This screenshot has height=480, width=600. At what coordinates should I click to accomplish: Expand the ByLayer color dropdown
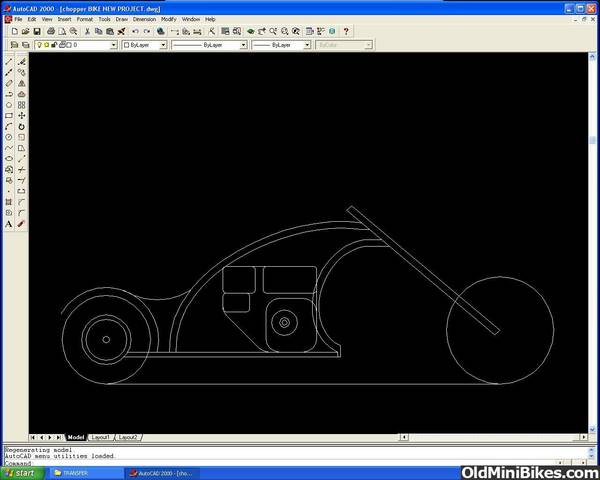[x=163, y=45]
